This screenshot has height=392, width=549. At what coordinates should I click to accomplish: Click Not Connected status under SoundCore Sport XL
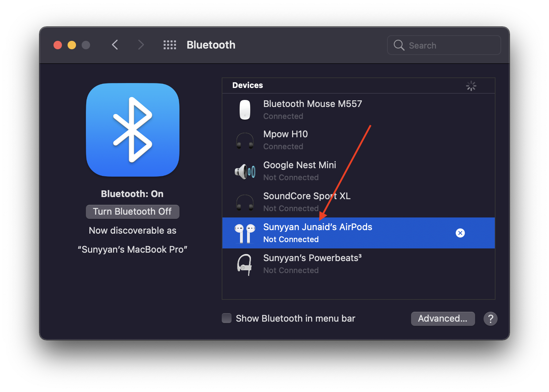tap(291, 208)
